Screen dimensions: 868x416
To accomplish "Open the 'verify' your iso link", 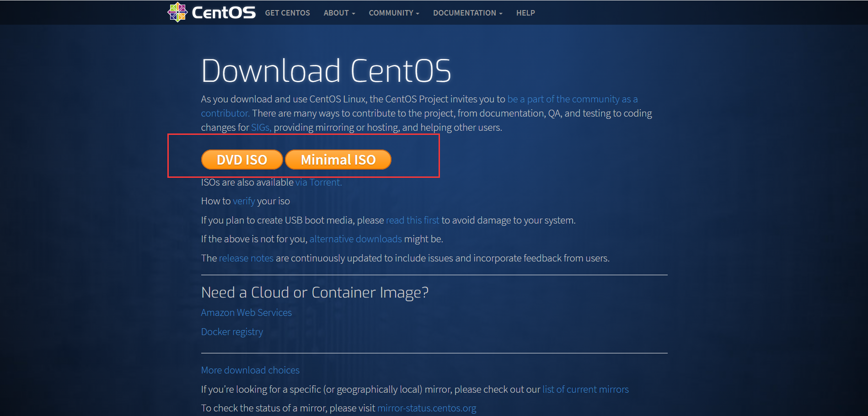I will pyautogui.click(x=244, y=201).
